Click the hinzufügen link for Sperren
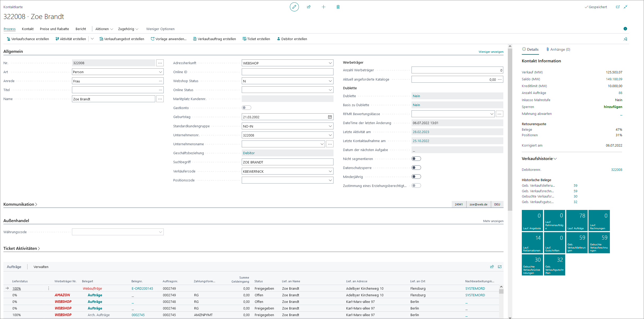The height and width of the screenshot is (319, 644). [613, 107]
